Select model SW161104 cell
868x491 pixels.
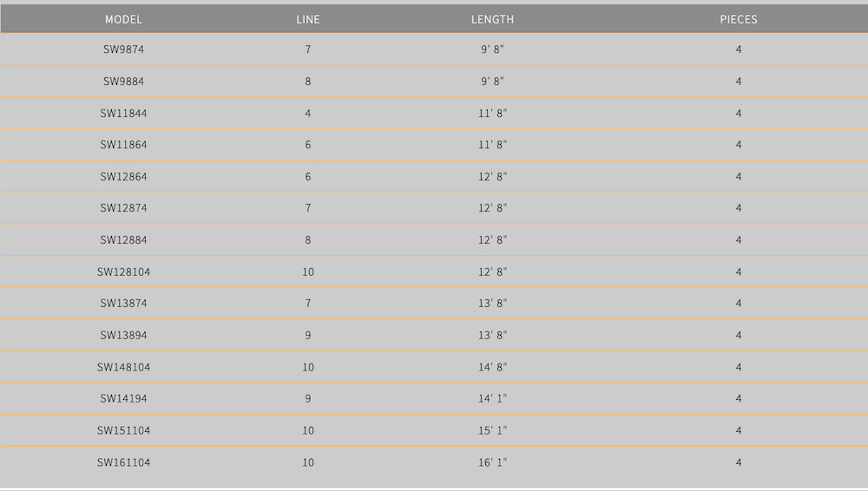click(x=123, y=462)
